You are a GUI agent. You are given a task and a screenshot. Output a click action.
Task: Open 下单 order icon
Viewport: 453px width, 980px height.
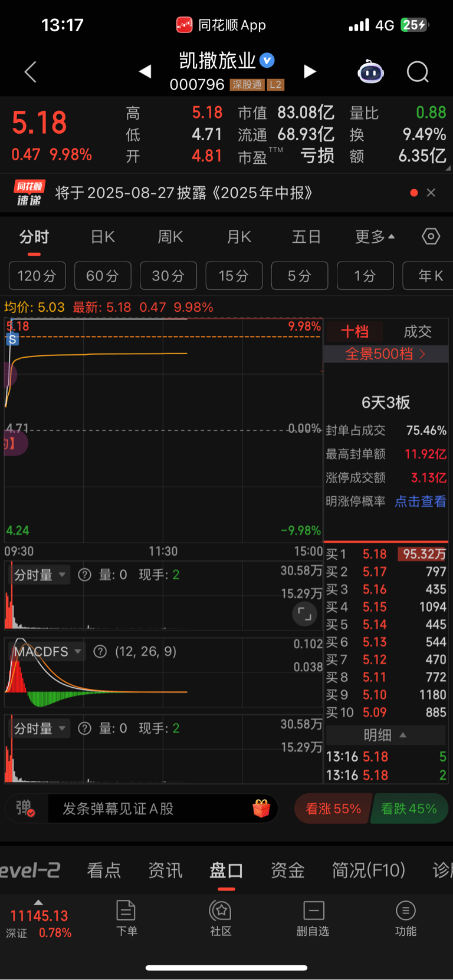pyautogui.click(x=126, y=918)
